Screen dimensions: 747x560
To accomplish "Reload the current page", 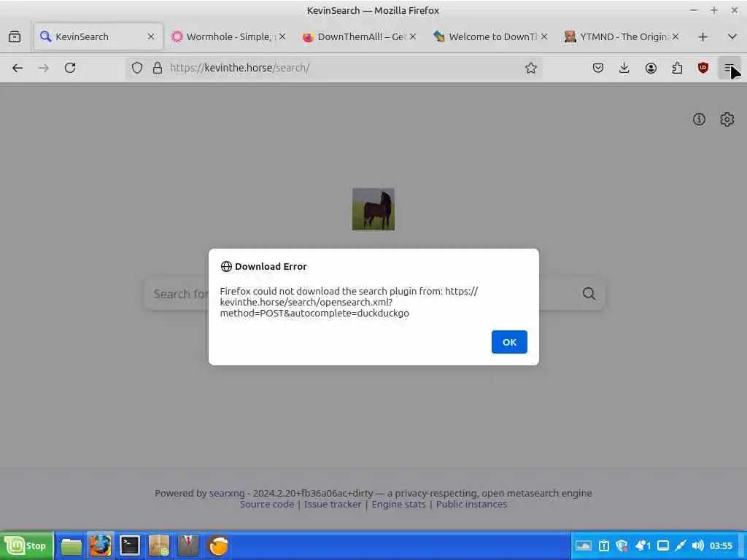I will [x=70, y=68].
